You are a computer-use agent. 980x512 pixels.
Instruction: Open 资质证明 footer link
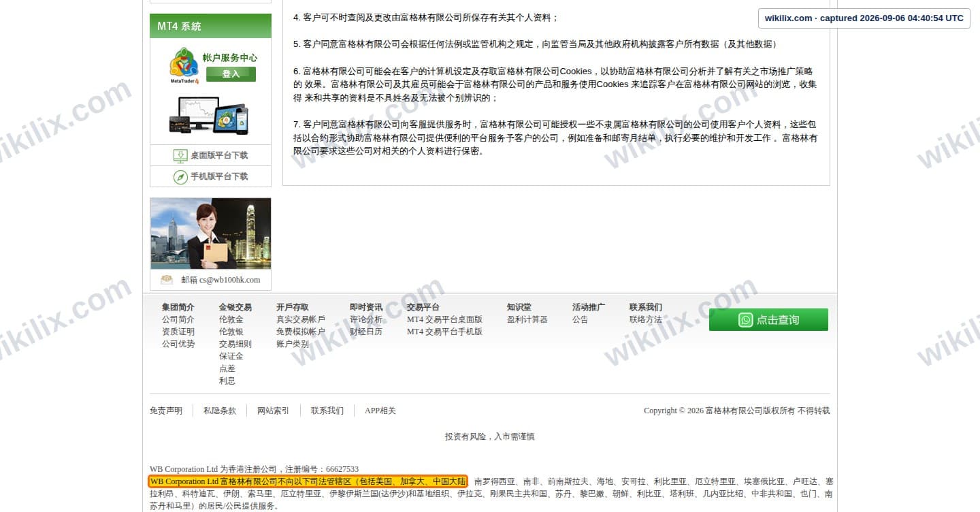click(x=178, y=332)
